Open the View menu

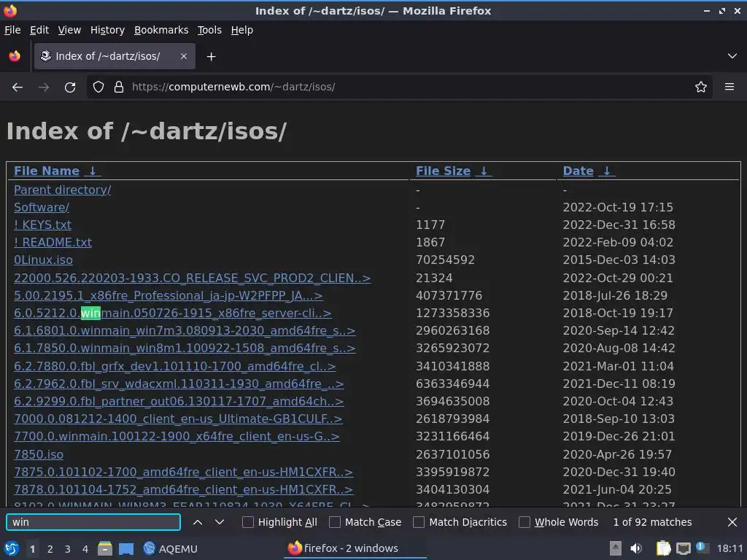[69, 30]
